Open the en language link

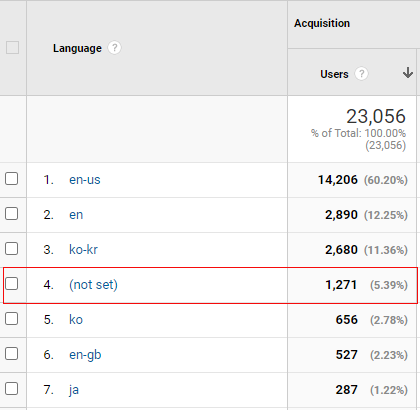coord(76,215)
